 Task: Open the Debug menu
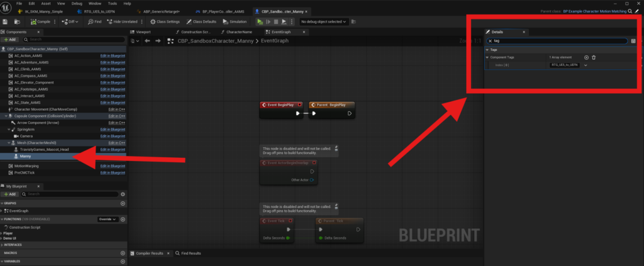77,3
